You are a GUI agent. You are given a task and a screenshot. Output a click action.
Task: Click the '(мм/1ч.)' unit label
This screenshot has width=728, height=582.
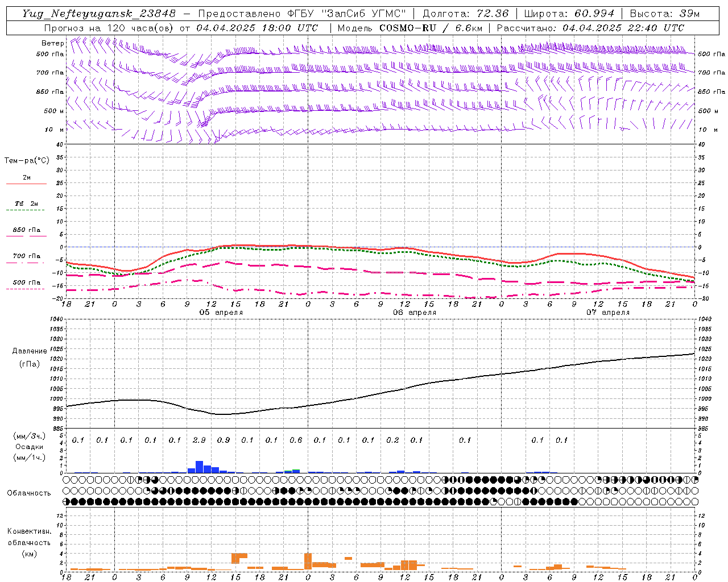pyautogui.click(x=29, y=457)
